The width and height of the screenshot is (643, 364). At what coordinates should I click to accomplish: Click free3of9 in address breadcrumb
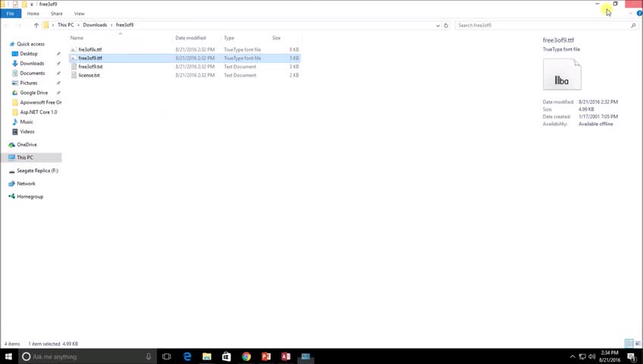click(124, 25)
